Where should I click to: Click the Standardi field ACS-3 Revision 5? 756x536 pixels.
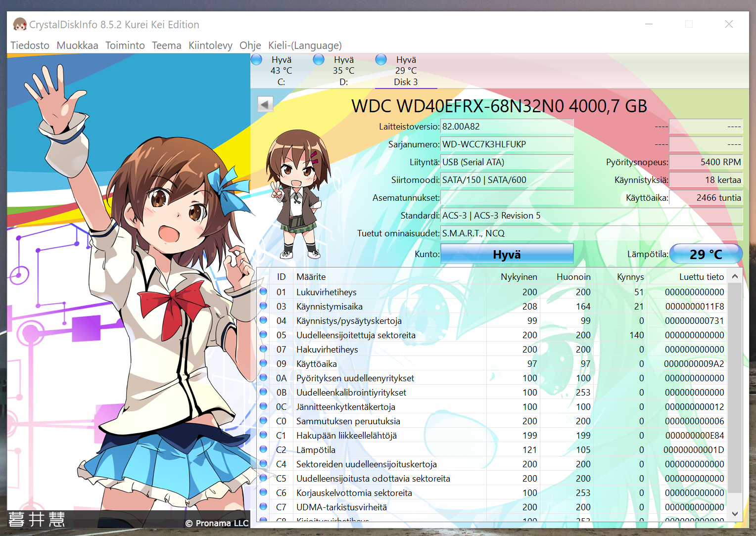pos(592,216)
